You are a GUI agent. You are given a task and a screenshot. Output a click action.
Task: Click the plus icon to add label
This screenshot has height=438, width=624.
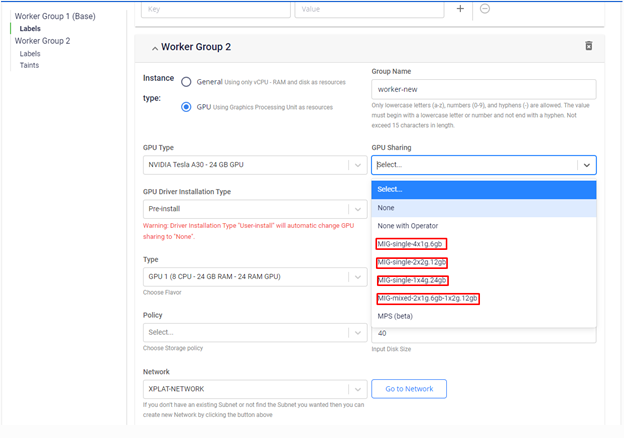pyautogui.click(x=460, y=9)
